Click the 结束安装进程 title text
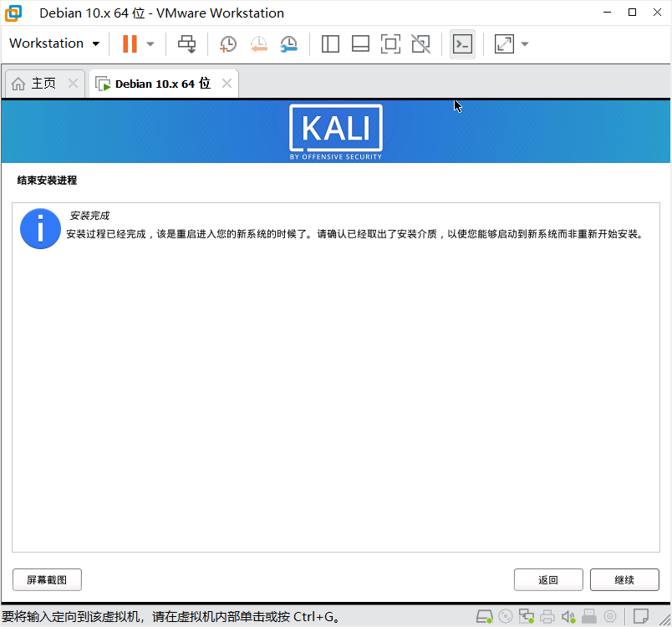 (x=47, y=180)
